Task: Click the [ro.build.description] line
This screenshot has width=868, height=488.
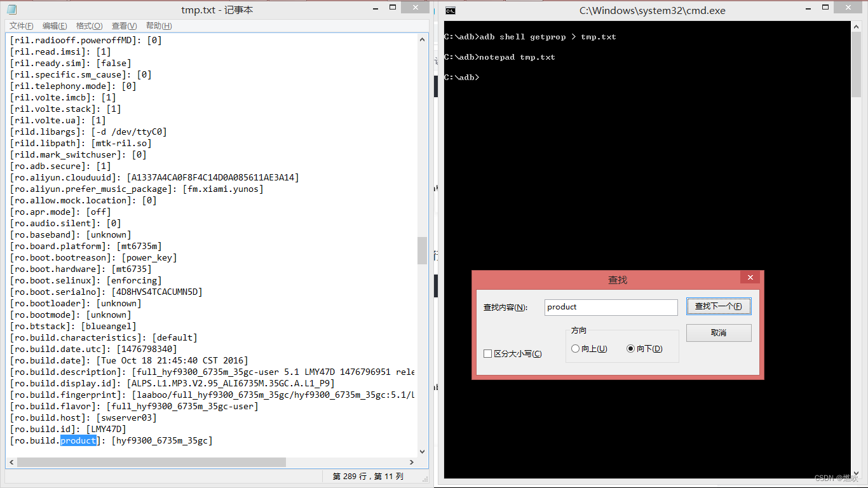Action: (x=212, y=372)
